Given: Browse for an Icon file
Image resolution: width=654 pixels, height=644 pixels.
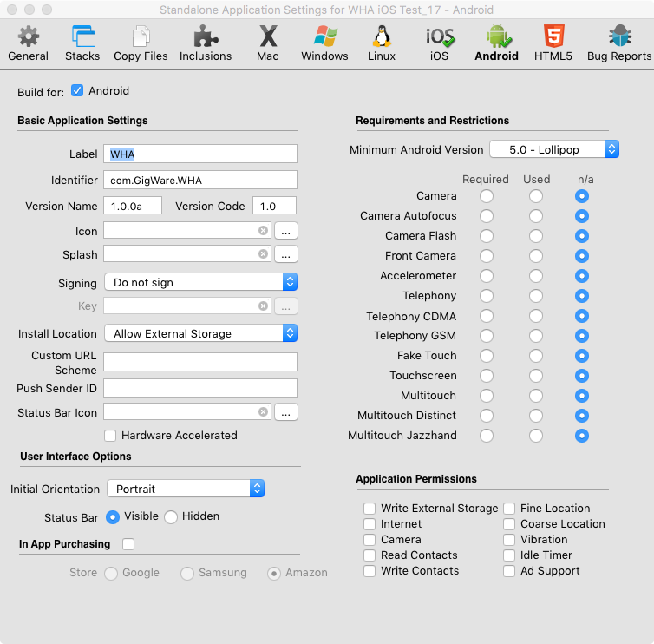Looking at the screenshot, I should [286, 231].
